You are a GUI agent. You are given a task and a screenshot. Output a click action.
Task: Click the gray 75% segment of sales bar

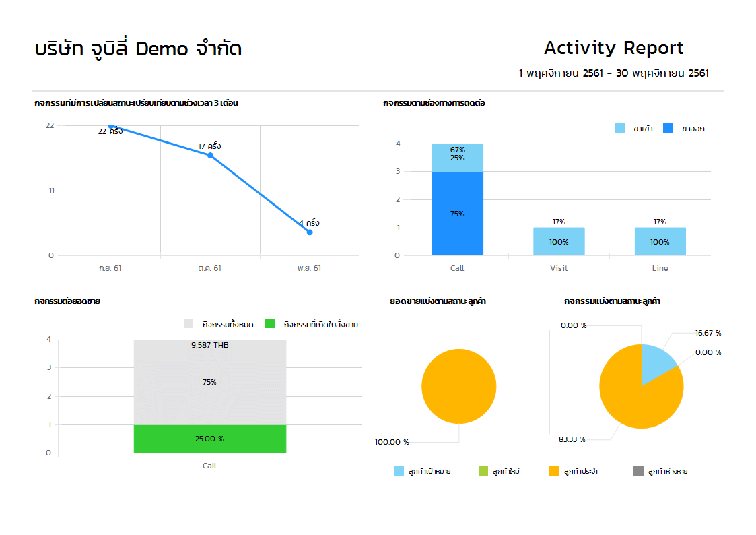tap(209, 382)
